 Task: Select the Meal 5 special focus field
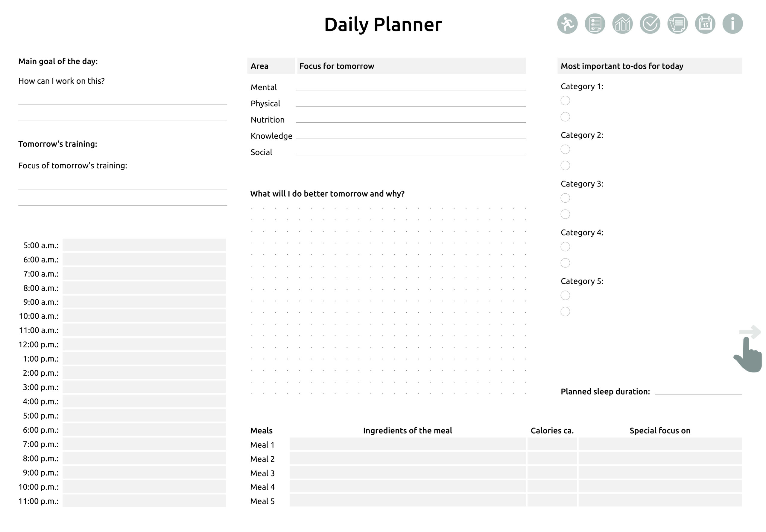click(660, 501)
